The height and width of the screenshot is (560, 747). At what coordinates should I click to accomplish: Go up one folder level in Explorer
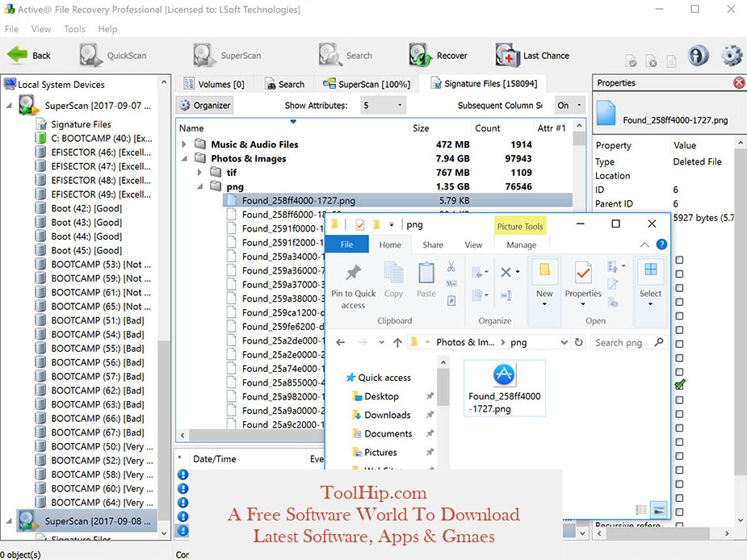(x=397, y=342)
